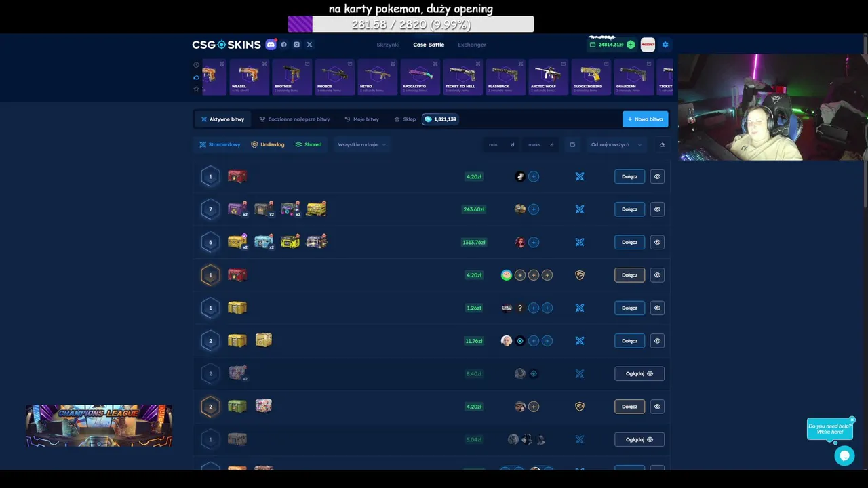Screen dimensions: 868x488
Task: Click the yellow case in 1.26zł battle
Action: [237, 308]
